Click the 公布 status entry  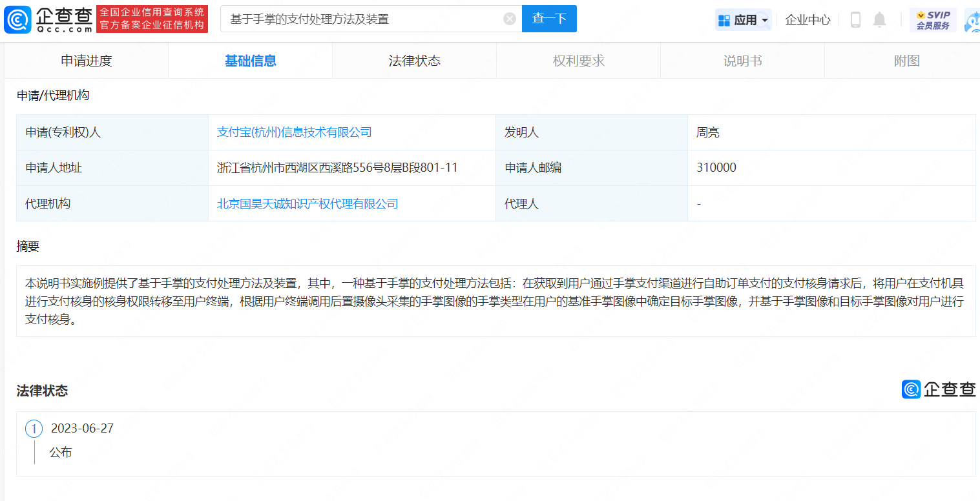[x=61, y=453]
